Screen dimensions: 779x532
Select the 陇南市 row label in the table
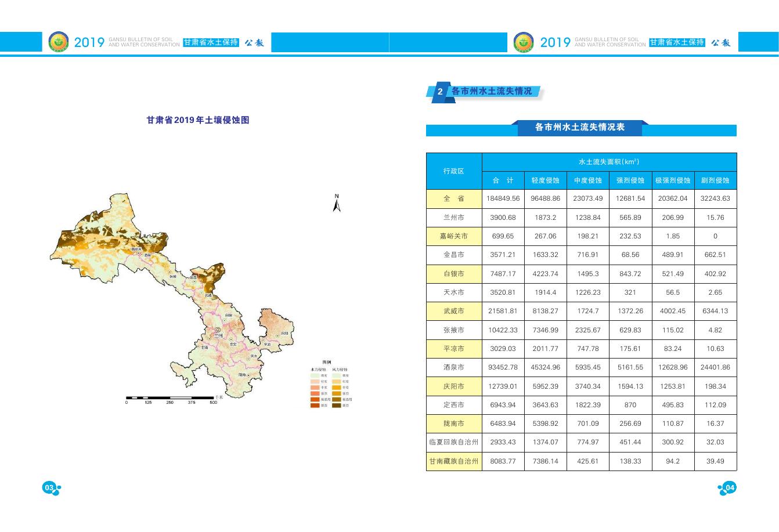click(x=454, y=424)
